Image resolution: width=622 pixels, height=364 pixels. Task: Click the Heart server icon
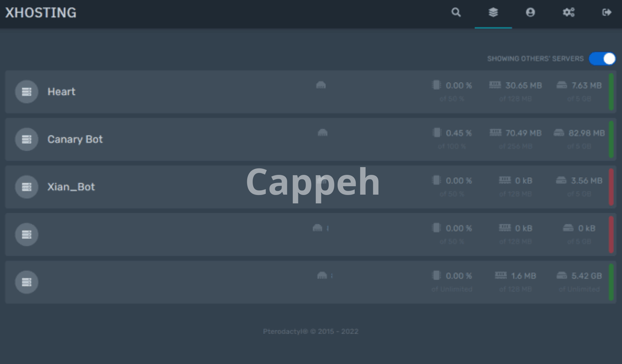[27, 92]
